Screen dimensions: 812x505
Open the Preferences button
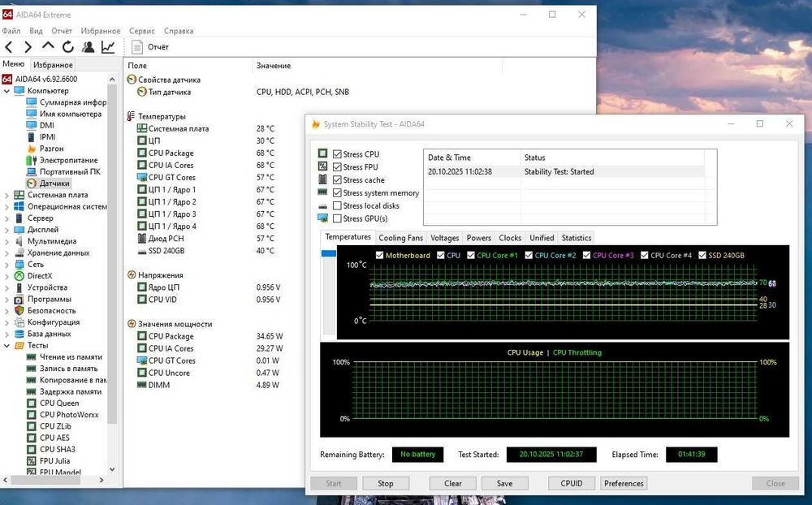click(624, 483)
